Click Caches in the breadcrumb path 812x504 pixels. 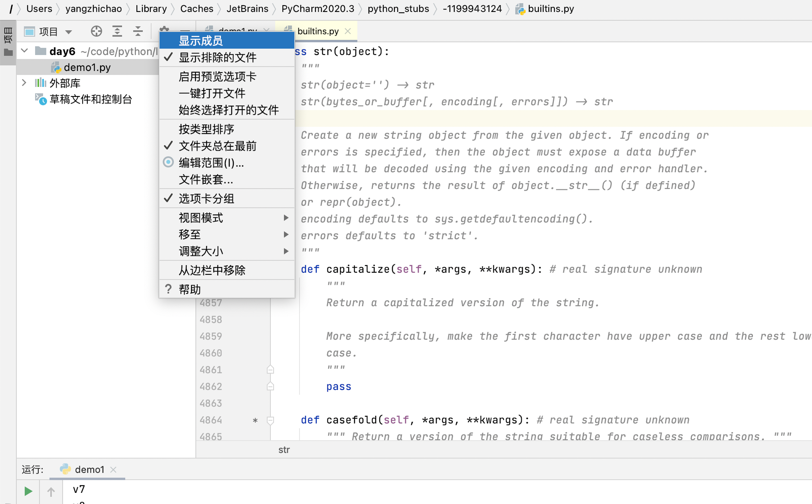click(197, 9)
